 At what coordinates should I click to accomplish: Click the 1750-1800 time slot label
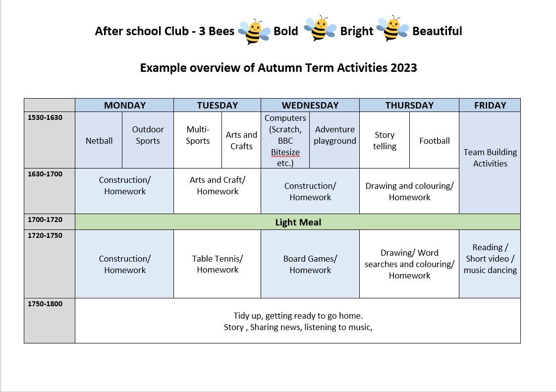45,304
